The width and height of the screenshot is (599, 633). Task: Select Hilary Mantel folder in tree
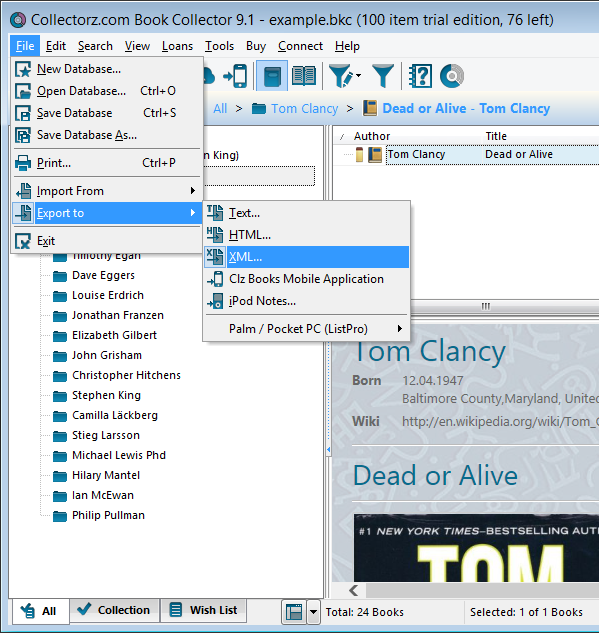click(106, 476)
